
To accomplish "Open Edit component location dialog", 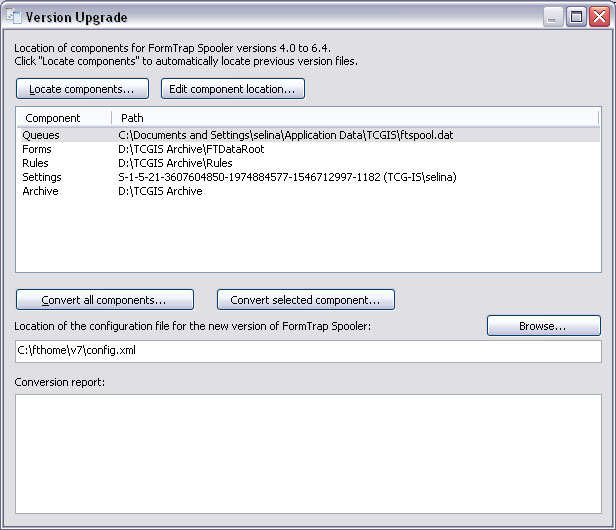I will (232, 89).
